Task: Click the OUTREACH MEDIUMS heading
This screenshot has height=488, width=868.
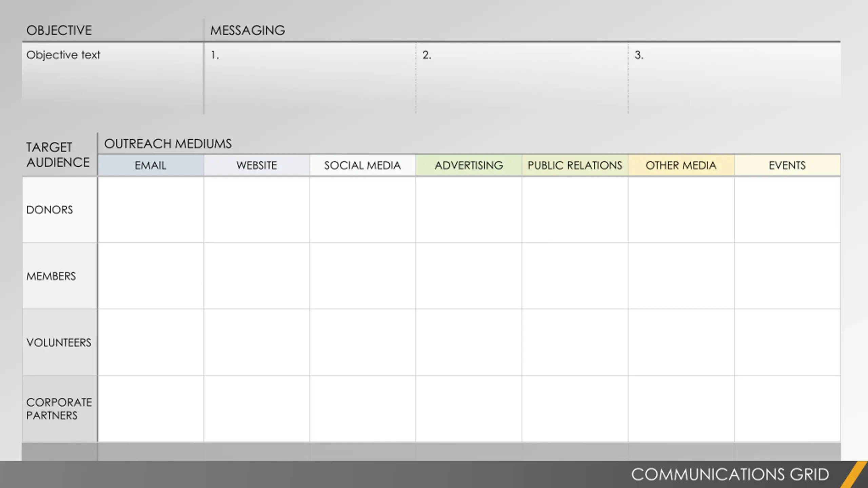Action: 168,144
